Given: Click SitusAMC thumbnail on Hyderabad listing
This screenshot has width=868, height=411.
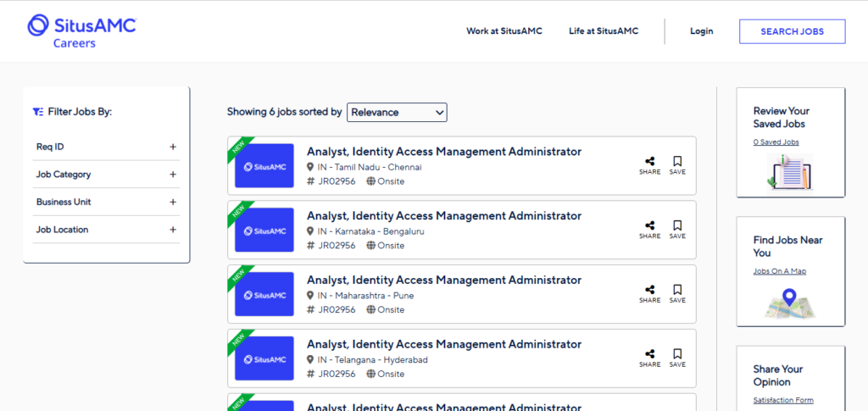Looking at the screenshot, I should pos(264,358).
